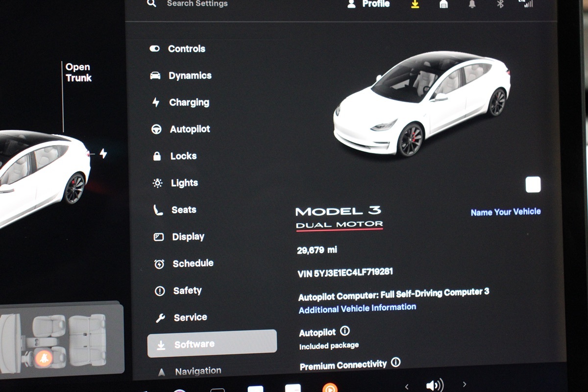Image resolution: width=588 pixels, height=392 pixels.
Task: Increase volume with right chevron
Action: click(465, 385)
